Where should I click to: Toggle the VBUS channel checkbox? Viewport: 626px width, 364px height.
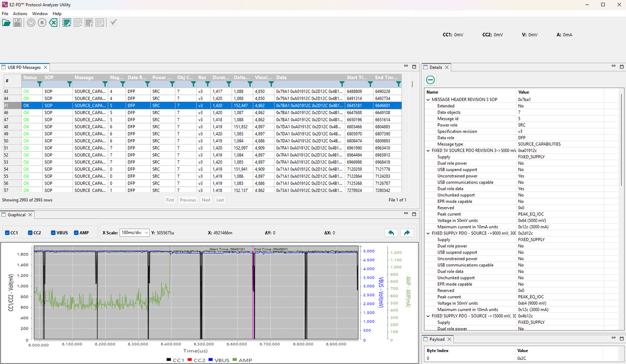point(53,233)
